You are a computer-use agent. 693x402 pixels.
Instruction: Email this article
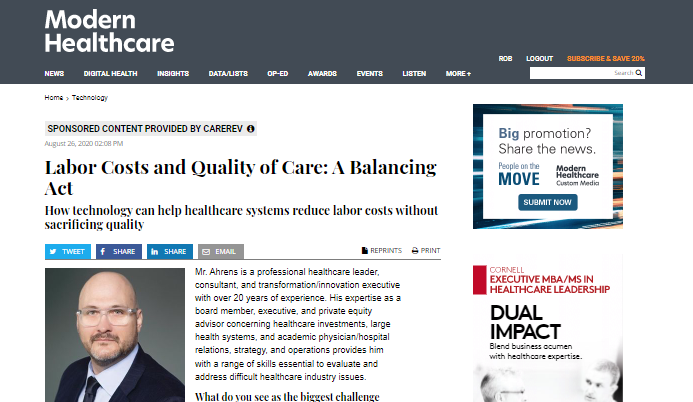(221, 251)
